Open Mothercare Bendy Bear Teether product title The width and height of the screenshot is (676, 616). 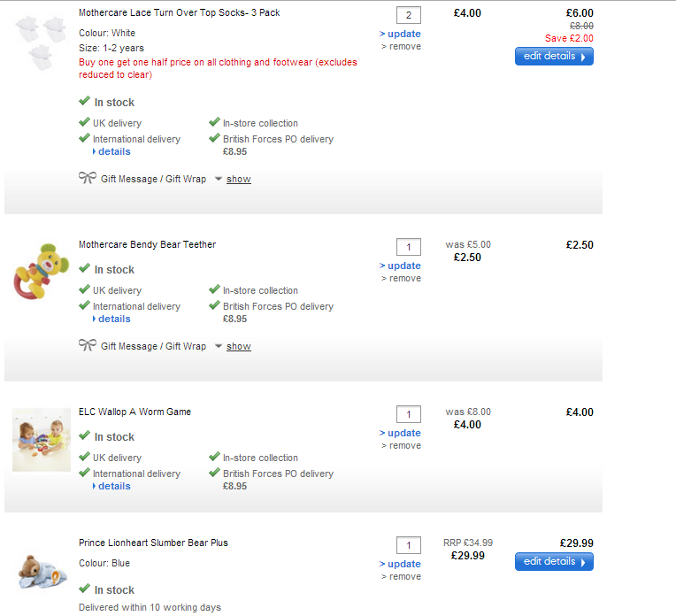(147, 244)
